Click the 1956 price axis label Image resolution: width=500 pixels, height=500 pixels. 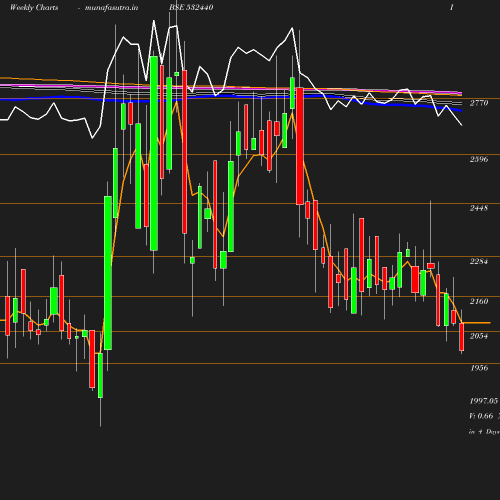(479, 368)
